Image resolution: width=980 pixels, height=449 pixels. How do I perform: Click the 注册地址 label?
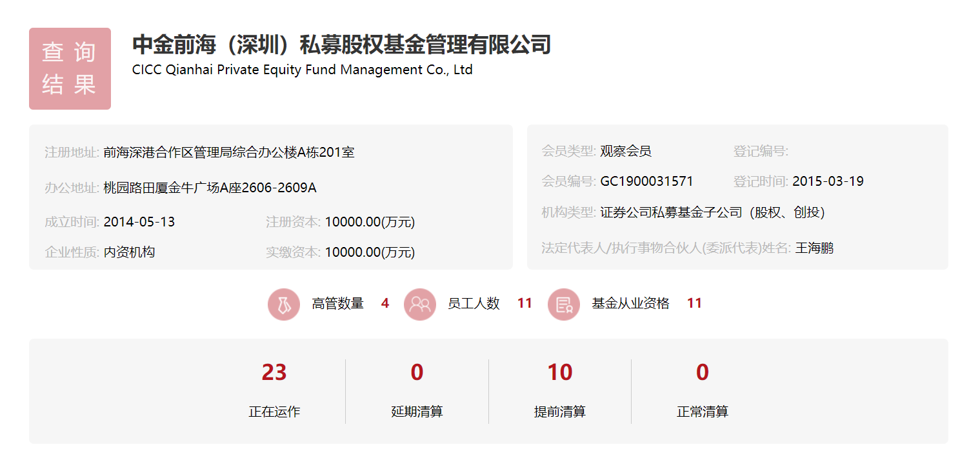[72, 152]
